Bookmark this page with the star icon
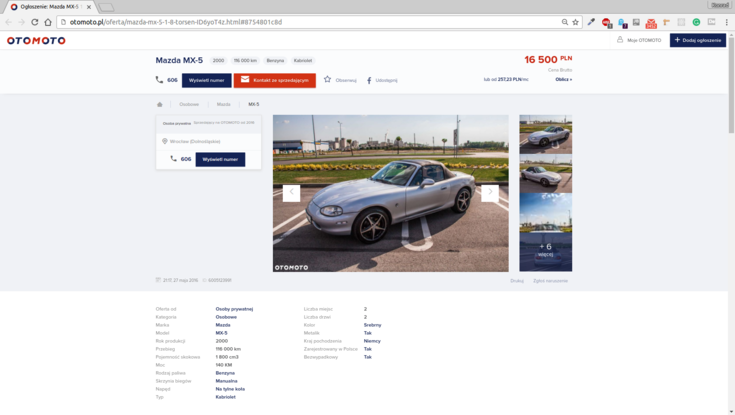This screenshot has height=415, width=735. click(576, 22)
